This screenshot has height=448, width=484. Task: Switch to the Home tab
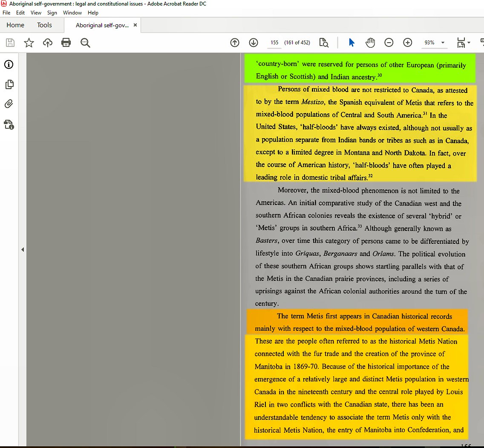pyautogui.click(x=15, y=25)
